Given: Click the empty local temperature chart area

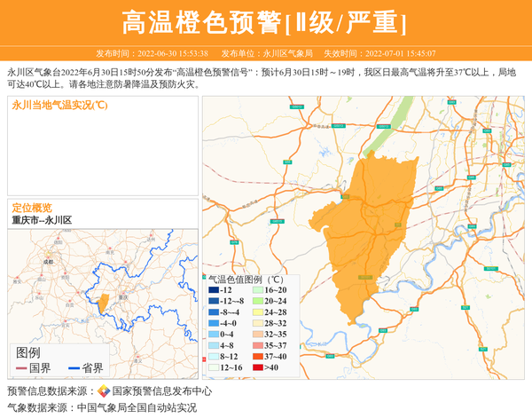Looking at the screenshot, I should pos(102,153).
